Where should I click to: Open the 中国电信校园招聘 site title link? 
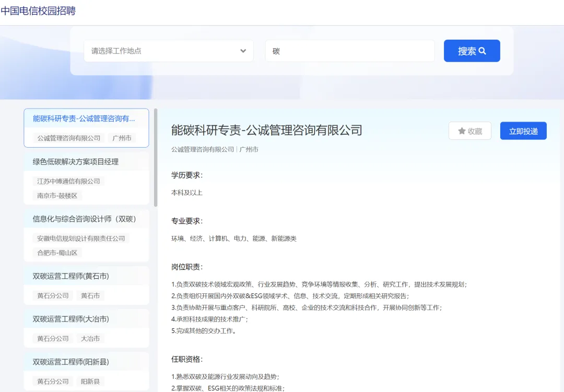pos(38,11)
